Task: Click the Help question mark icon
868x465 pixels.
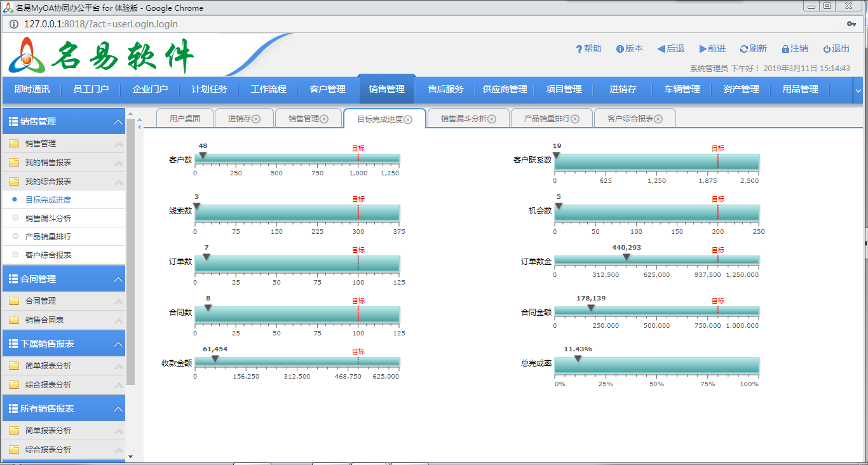Action: click(579, 49)
